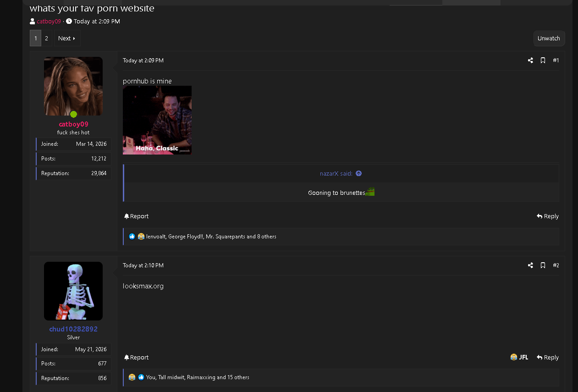Go to page 2
Viewport: 578px width, 392px height.
tap(46, 39)
